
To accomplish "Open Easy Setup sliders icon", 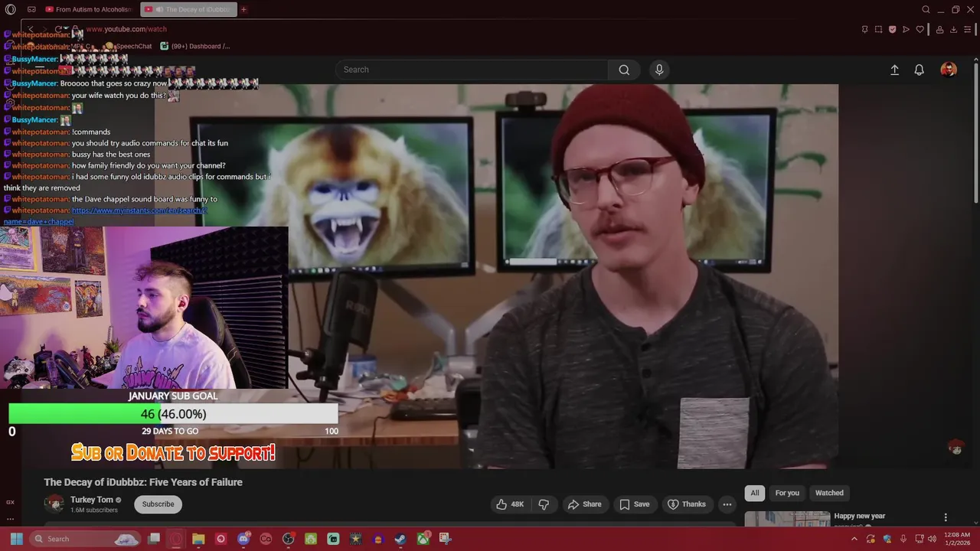I will (x=968, y=29).
